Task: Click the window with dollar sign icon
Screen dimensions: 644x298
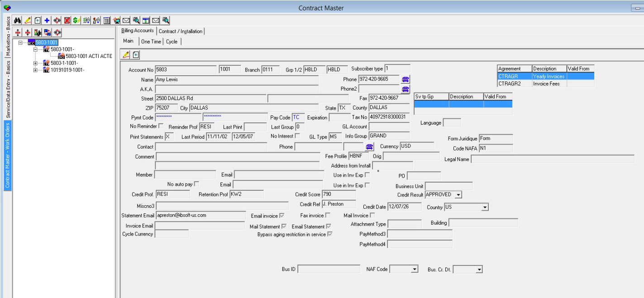Action: (146, 20)
